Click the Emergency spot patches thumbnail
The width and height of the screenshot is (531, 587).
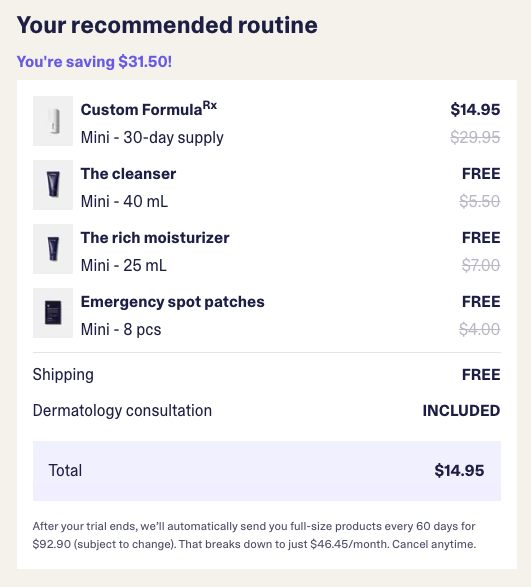pos(53,313)
